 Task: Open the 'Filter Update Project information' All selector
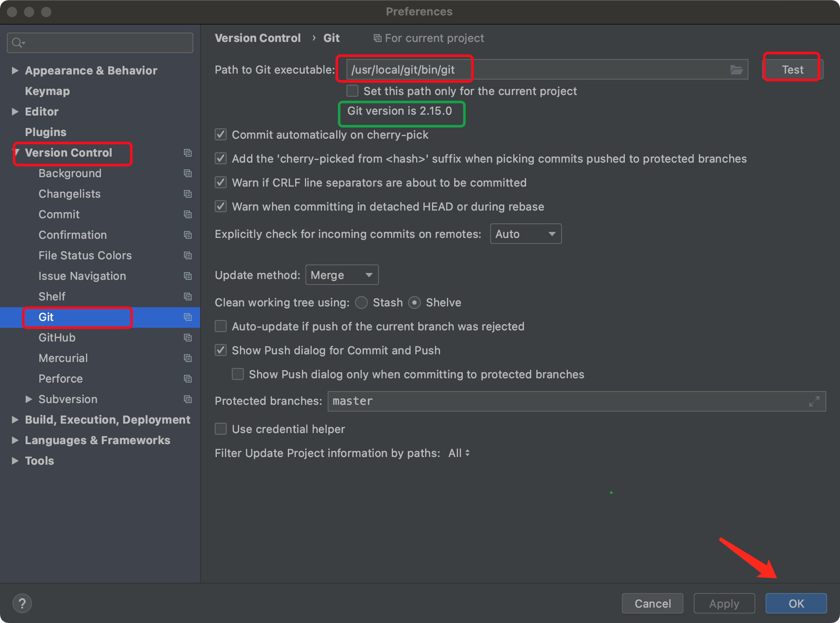(459, 453)
